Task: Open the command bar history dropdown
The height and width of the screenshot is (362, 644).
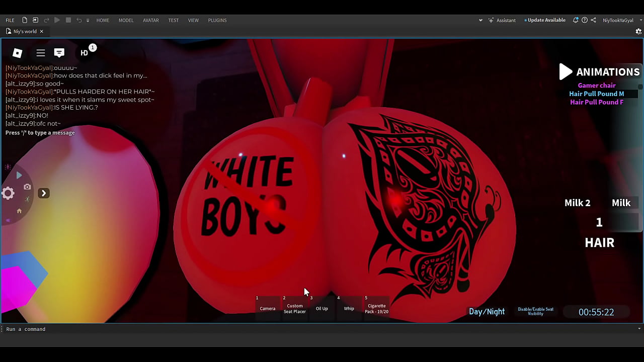Action: pyautogui.click(x=639, y=329)
